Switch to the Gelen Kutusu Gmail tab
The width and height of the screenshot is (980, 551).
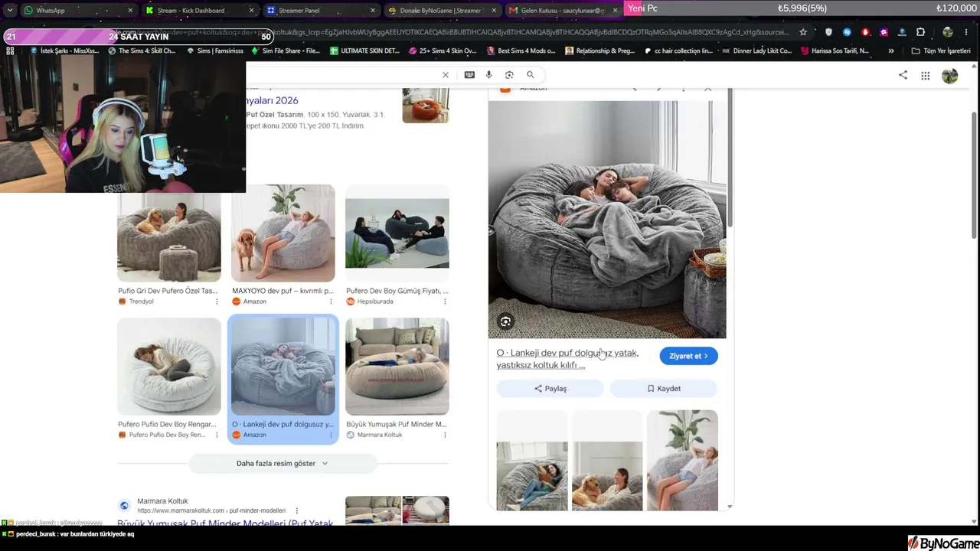563,11
